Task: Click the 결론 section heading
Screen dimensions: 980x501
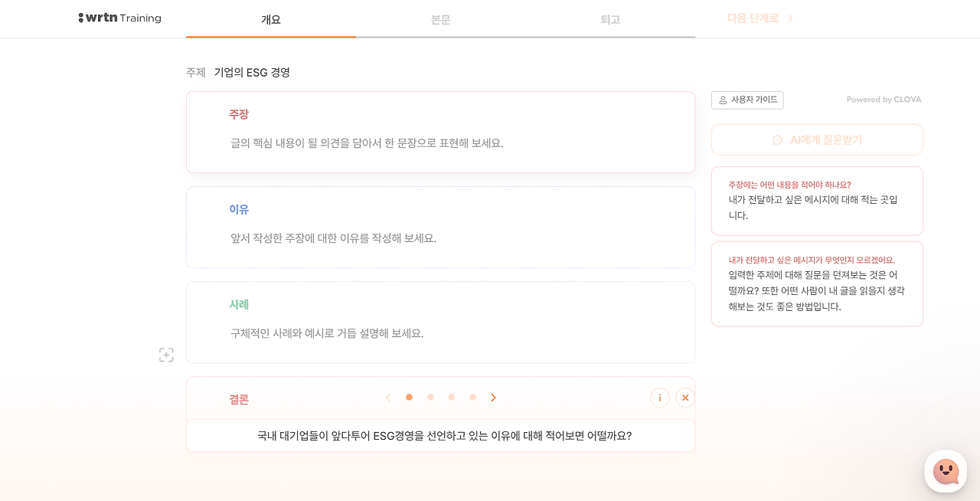Action: point(239,399)
